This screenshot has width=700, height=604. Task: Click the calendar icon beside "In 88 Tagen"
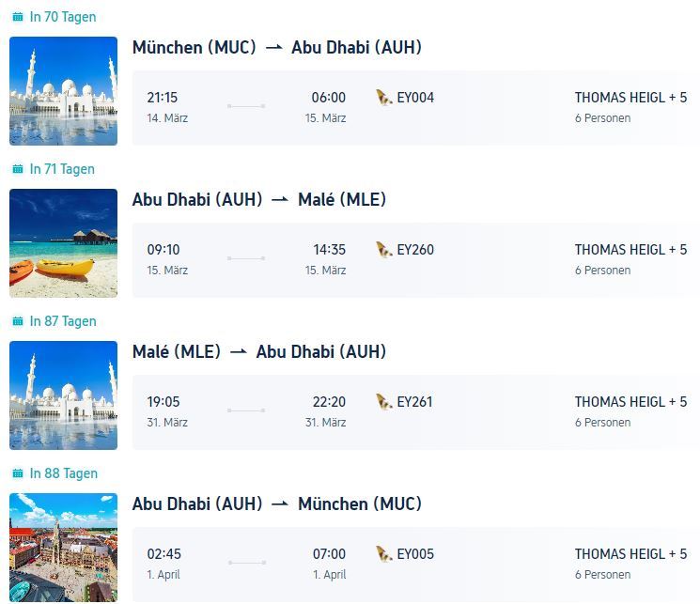[17, 473]
